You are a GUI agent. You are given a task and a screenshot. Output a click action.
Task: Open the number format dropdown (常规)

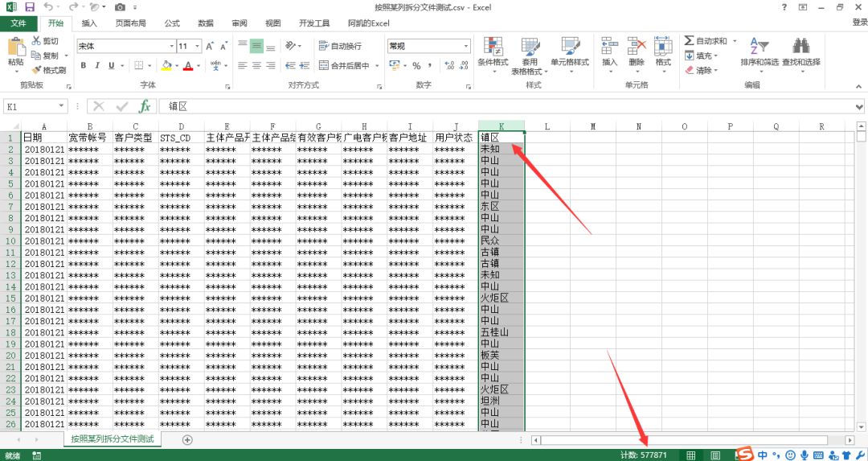point(466,46)
